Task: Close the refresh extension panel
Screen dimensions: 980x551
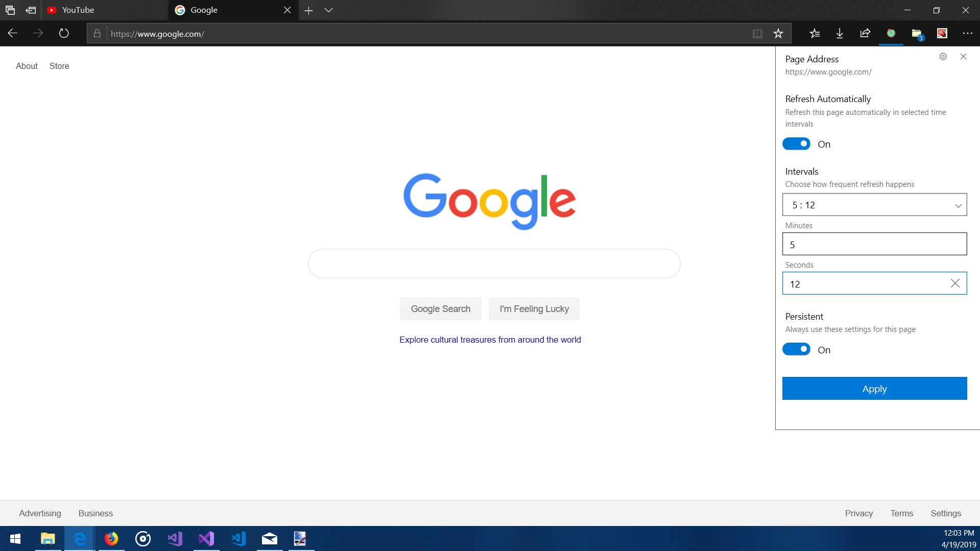Action: click(x=964, y=57)
